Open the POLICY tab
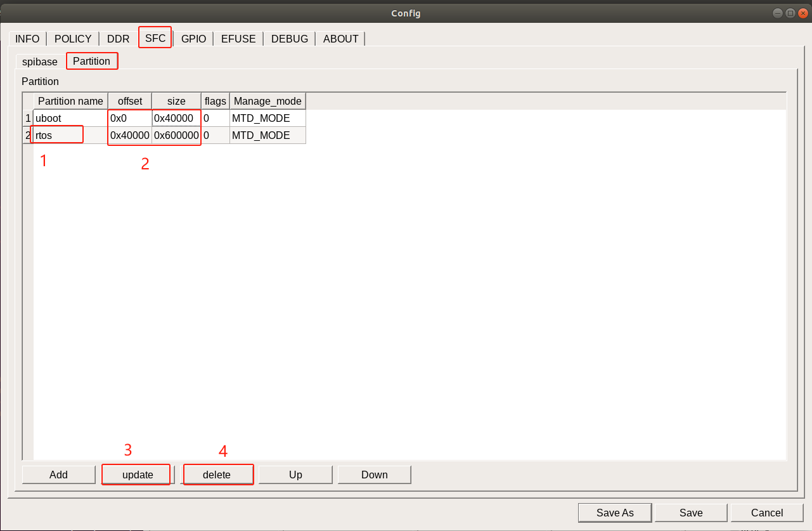Viewport: 812px width, 531px height. (x=73, y=39)
